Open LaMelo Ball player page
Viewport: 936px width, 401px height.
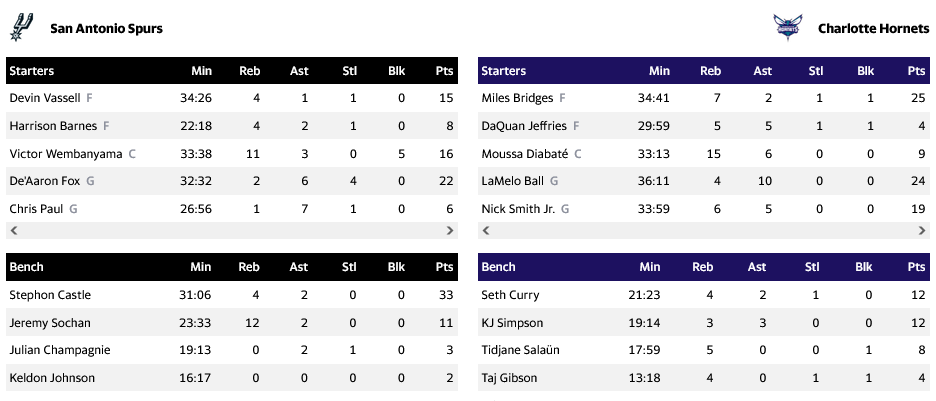click(514, 182)
